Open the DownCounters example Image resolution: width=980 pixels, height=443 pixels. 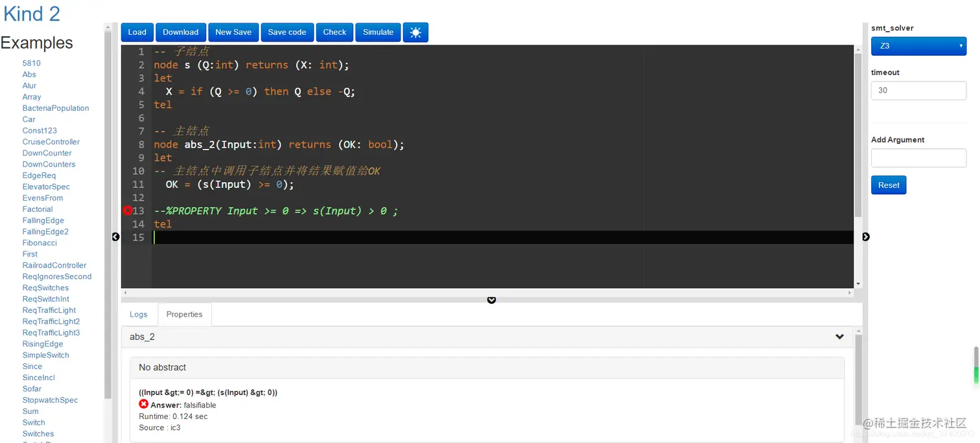[49, 165]
